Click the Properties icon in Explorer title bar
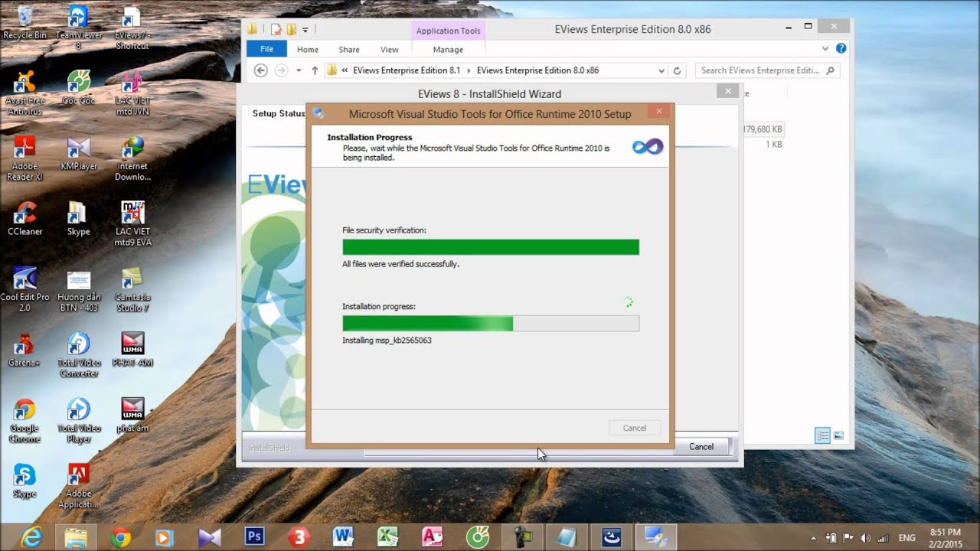 (x=276, y=29)
